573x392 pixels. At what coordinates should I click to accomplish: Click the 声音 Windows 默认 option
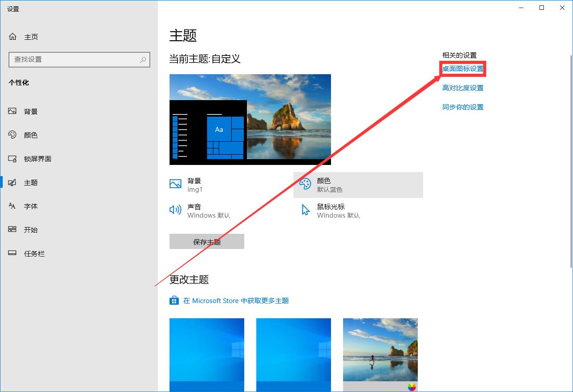(x=229, y=211)
